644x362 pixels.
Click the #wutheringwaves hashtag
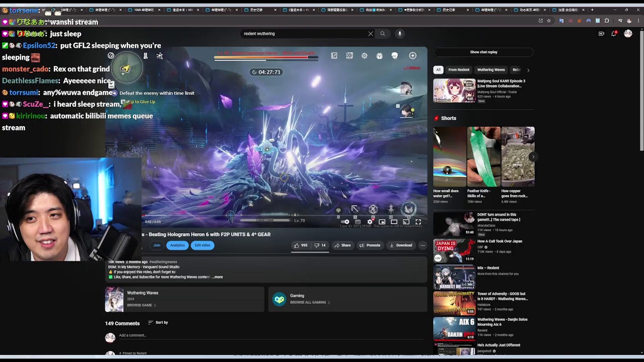(x=163, y=262)
